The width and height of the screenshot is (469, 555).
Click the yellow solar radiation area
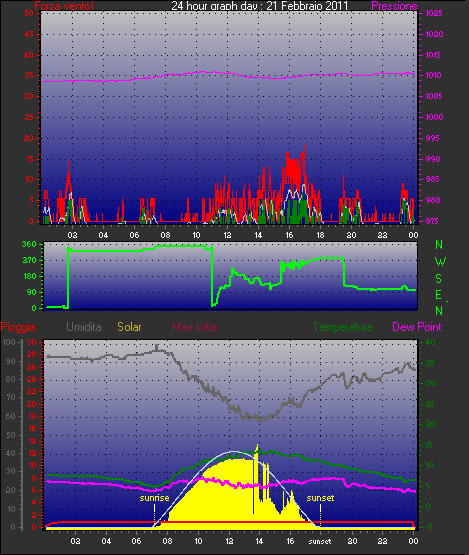(227, 496)
